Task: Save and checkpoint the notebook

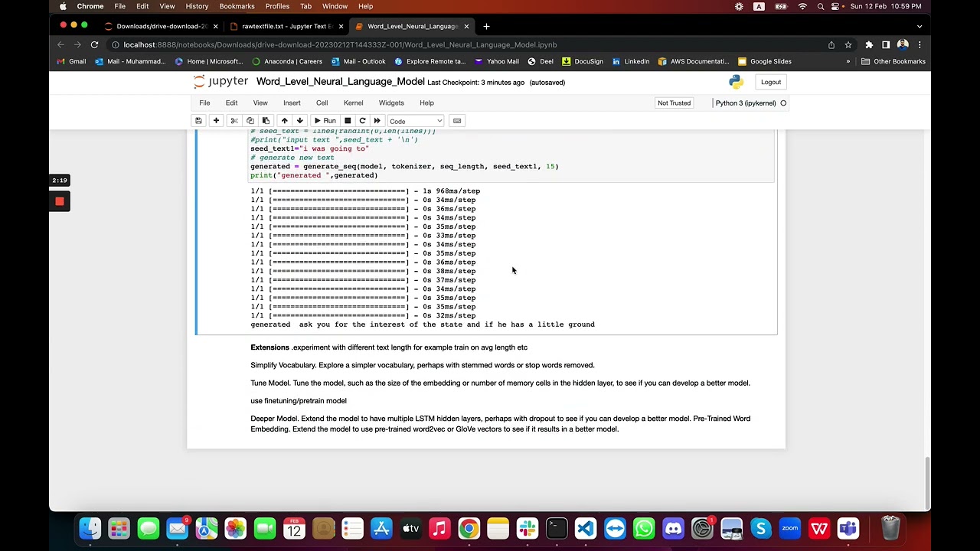Action: 198,121
